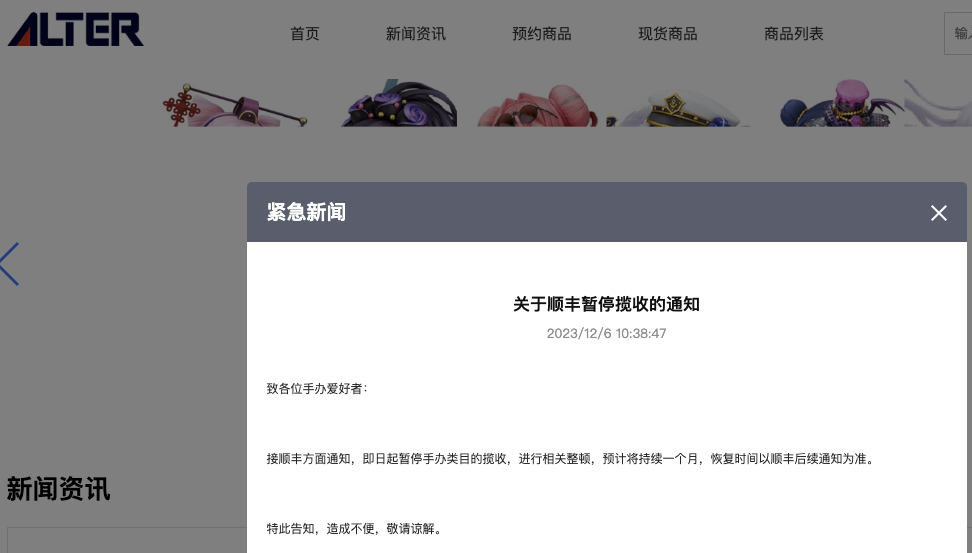Screen dimensions: 972x553
Task: Click the 紧急新闻 popup header title
Action: click(x=306, y=212)
